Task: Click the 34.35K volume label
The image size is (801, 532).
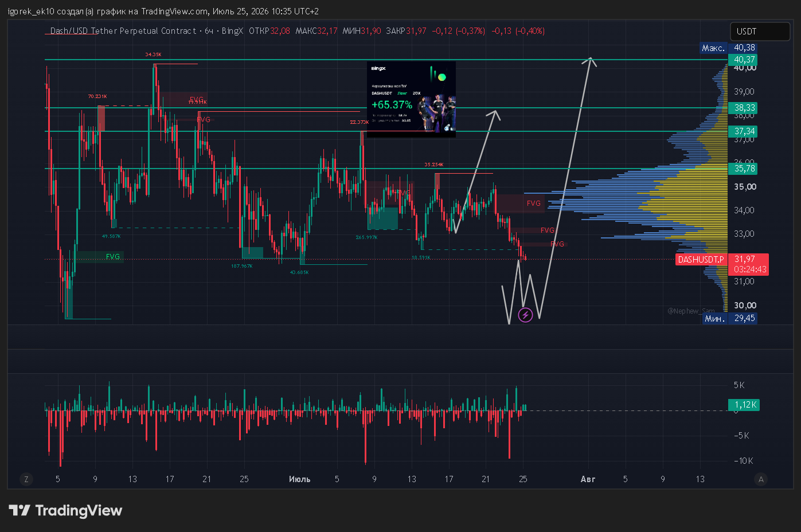Action: coord(153,54)
